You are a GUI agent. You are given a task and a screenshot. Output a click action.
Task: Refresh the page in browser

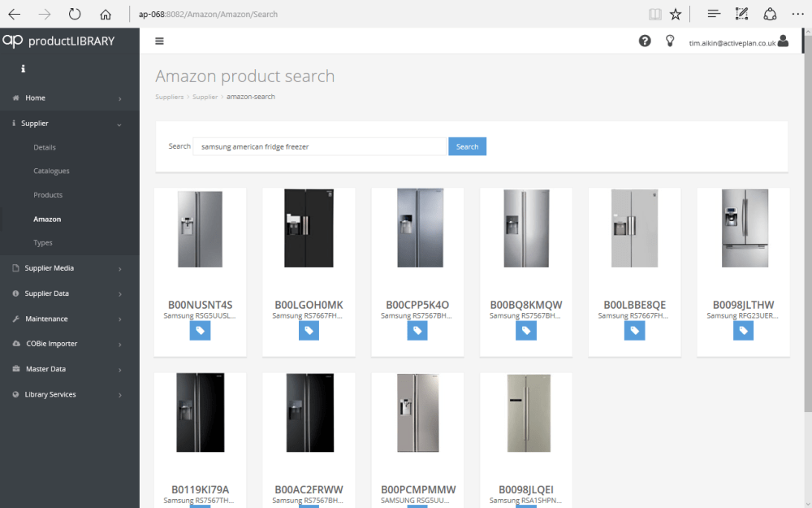pos(75,14)
